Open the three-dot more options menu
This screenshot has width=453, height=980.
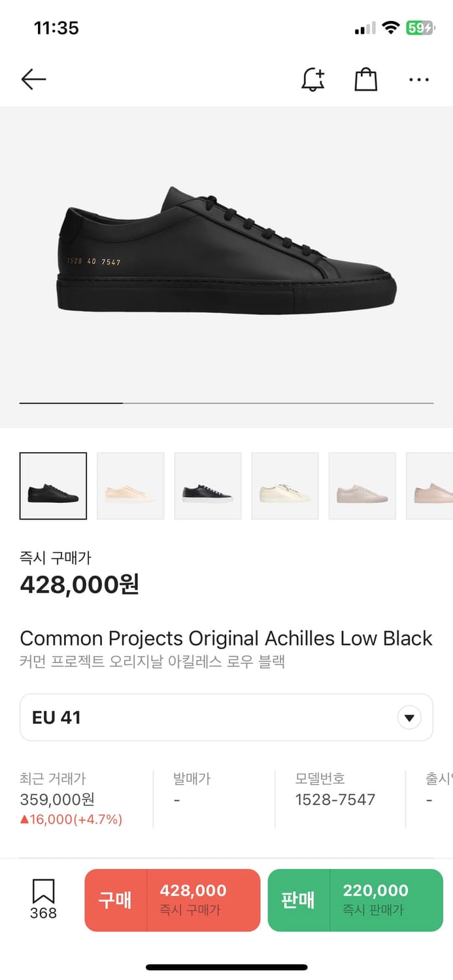[418, 80]
